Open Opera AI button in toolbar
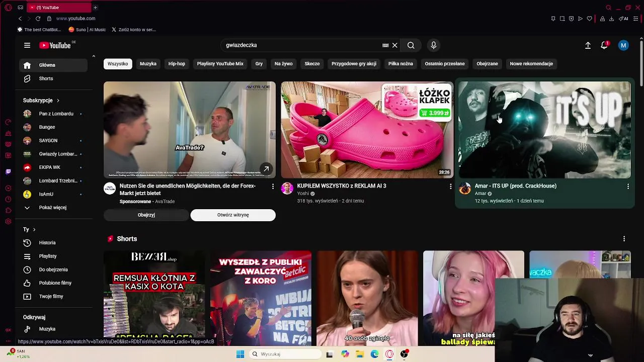This screenshot has width=644, height=362. [623, 19]
